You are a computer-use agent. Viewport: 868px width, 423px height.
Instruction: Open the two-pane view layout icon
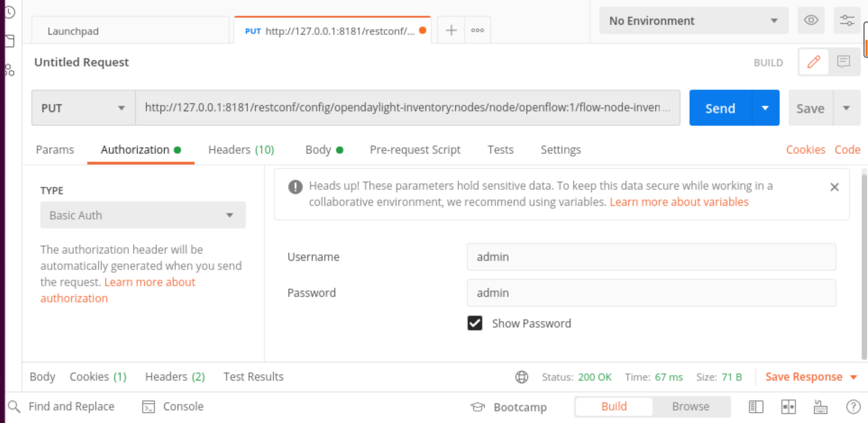(x=788, y=407)
